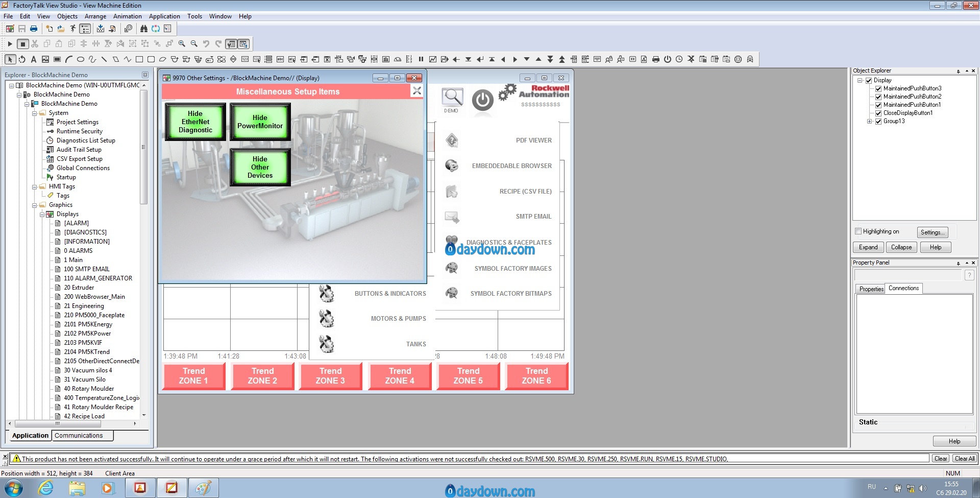Click the Edit Display stop icon
The image size is (980, 498).
(x=22, y=44)
